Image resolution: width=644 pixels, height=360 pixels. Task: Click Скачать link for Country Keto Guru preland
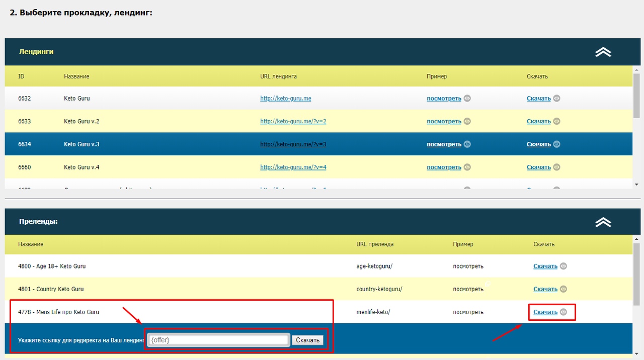pos(545,289)
